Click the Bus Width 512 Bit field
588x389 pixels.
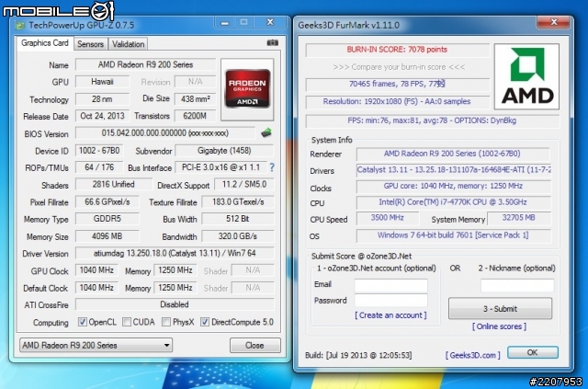[238, 219]
